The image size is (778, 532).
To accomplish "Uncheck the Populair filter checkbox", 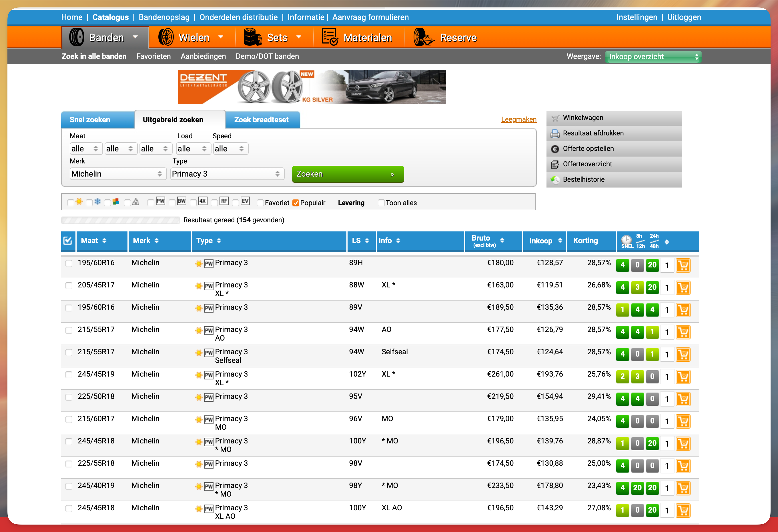I will click(x=296, y=203).
